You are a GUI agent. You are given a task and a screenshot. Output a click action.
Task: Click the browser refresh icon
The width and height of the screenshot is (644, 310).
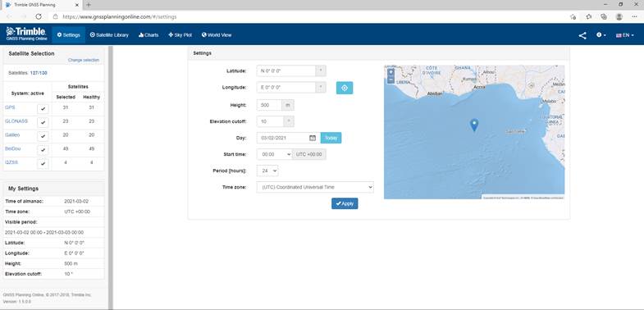coord(39,17)
